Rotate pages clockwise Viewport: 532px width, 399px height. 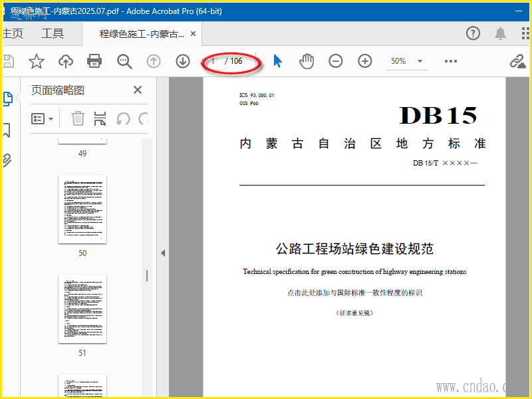click(x=143, y=119)
